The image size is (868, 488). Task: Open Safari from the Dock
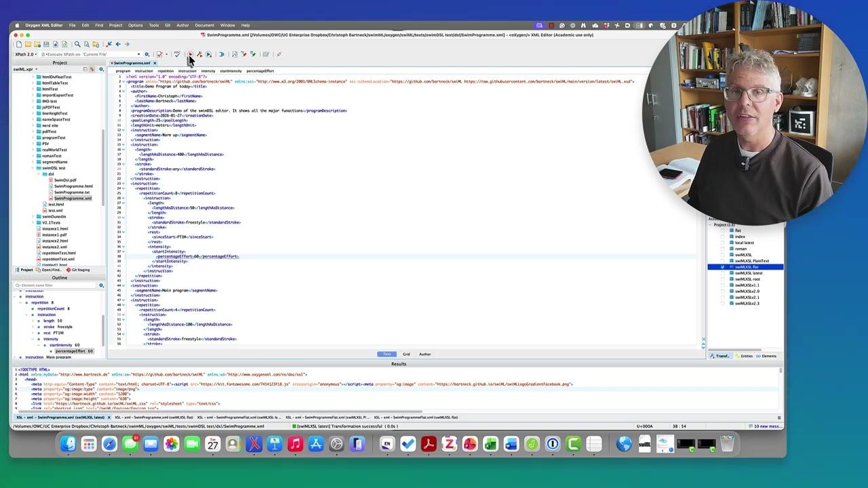pos(109,444)
